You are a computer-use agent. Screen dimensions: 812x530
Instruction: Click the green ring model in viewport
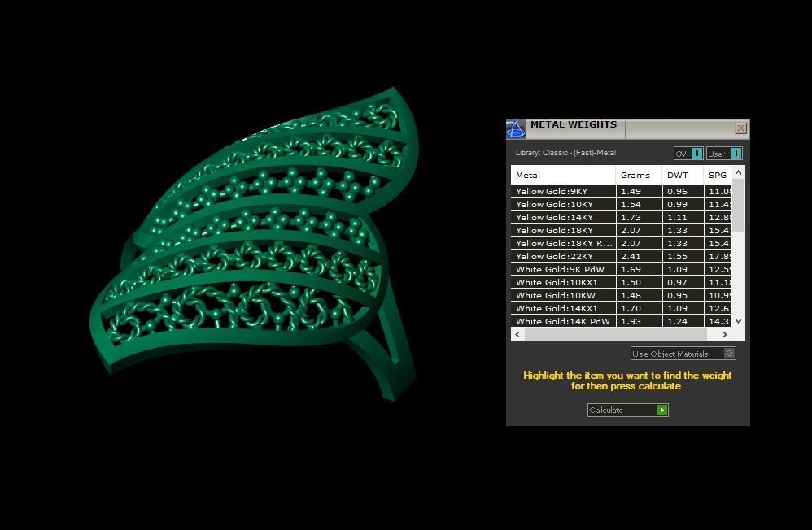254,243
